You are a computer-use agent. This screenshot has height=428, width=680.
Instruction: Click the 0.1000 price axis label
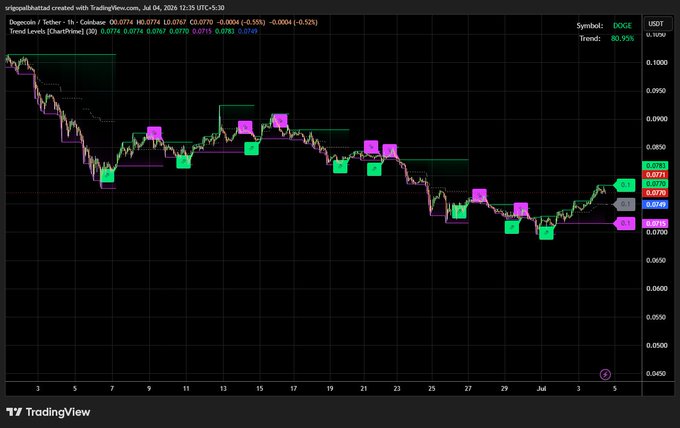click(x=657, y=62)
